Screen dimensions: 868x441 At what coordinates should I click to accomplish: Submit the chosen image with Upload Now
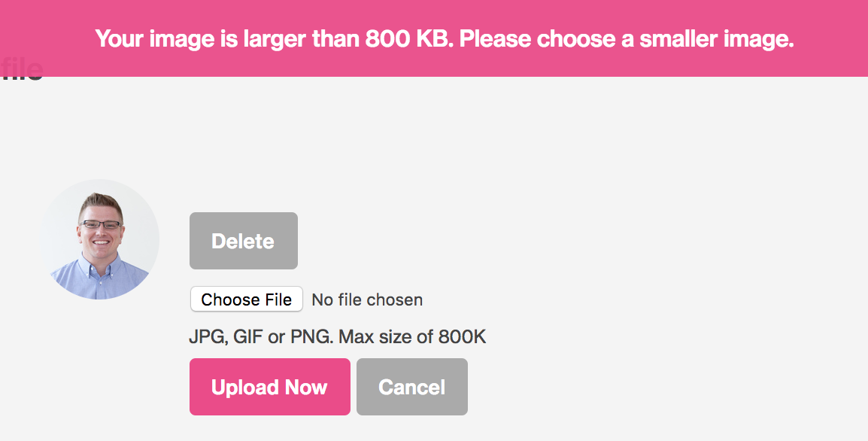pos(269,387)
